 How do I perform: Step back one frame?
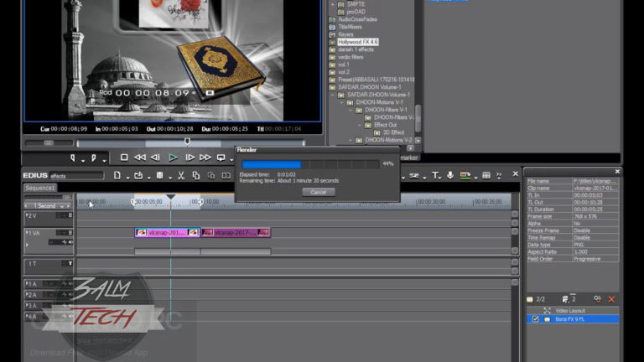[x=155, y=158]
